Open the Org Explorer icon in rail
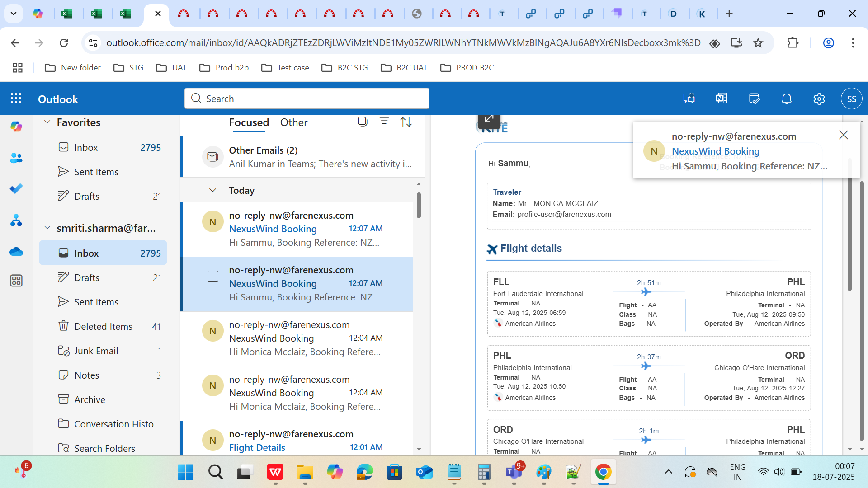 coord(16,221)
